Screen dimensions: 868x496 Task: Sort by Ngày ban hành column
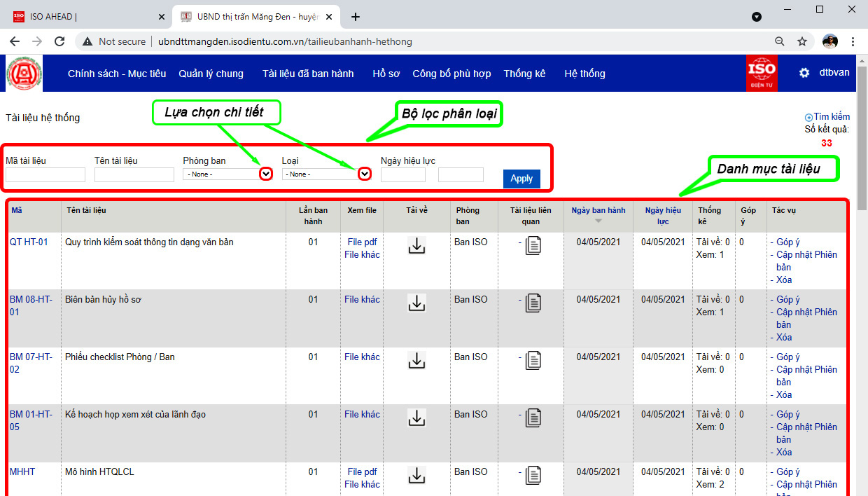tap(598, 210)
